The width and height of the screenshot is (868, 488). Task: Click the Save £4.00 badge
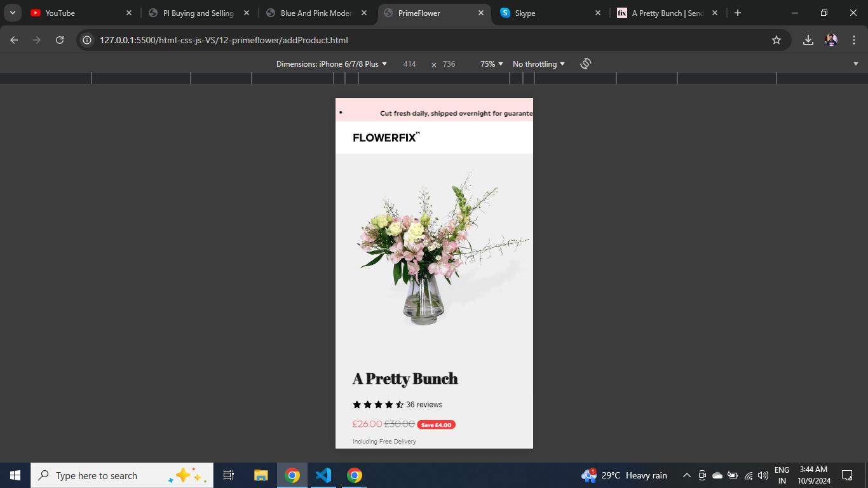tap(436, 424)
